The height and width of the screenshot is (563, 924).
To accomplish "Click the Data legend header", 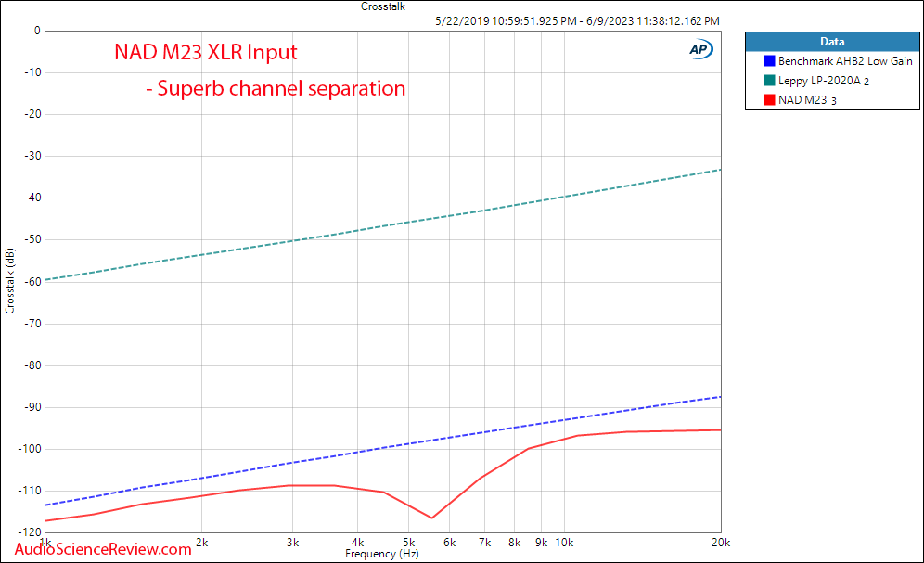I will point(832,42).
